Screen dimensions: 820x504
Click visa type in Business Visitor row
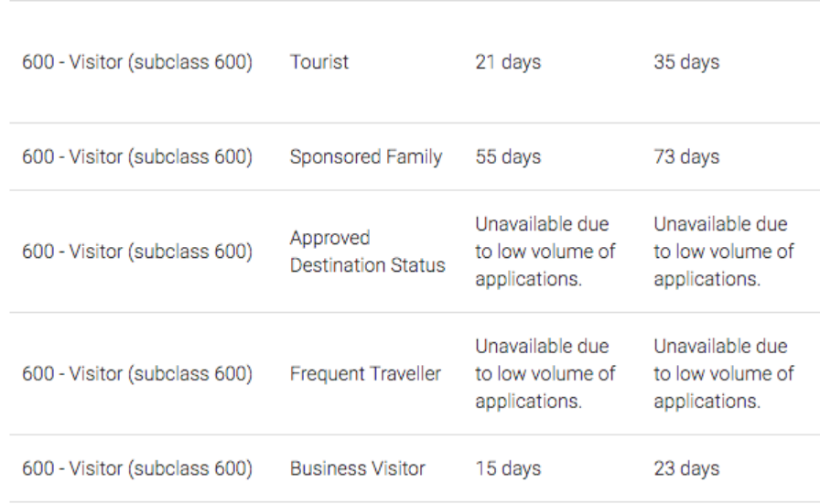(x=137, y=468)
